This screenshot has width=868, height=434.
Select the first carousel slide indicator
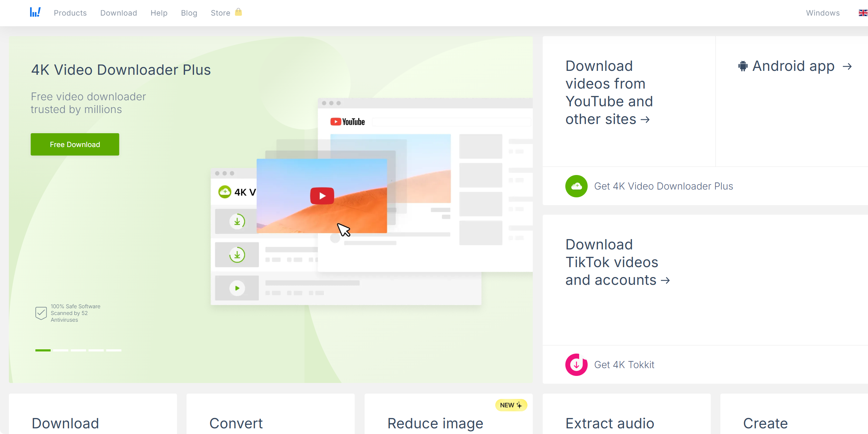pyautogui.click(x=43, y=350)
